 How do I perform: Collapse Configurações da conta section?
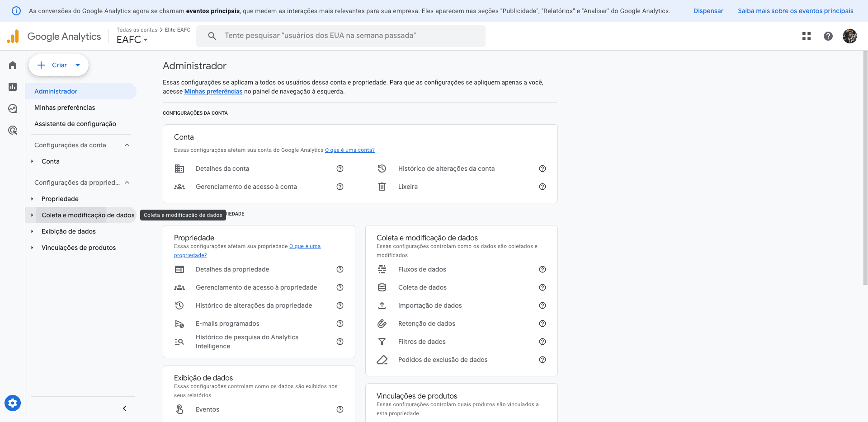(127, 145)
